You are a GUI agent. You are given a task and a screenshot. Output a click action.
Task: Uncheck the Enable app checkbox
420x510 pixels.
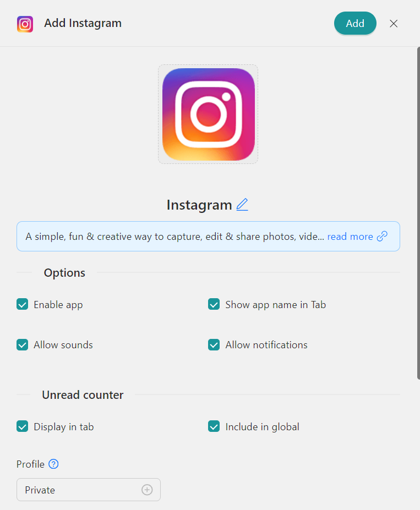click(23, 304)
